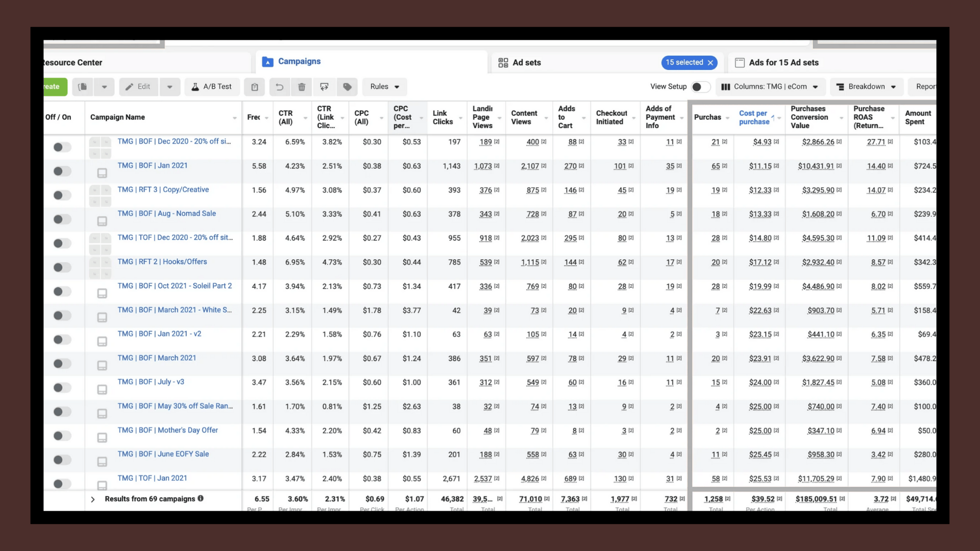Image resolution: width=980 pixels, height=551 pixels.
Task: Open the Rules dropdown
Action: pos(384,87)
